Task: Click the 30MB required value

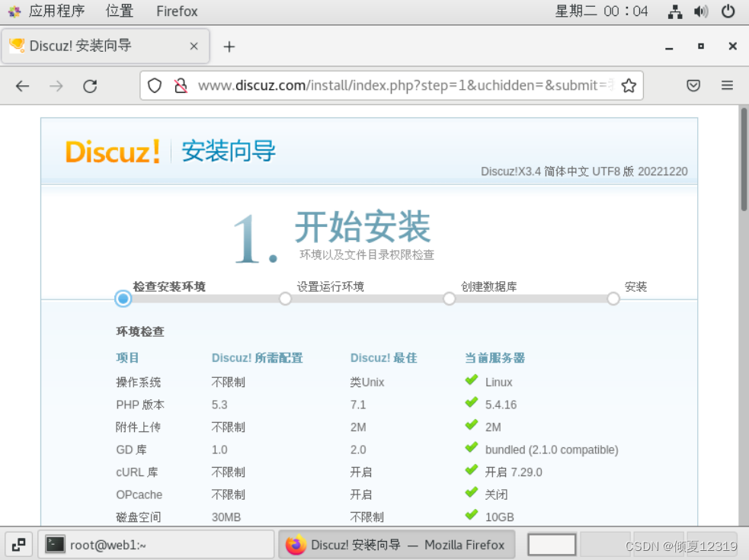Action: 226,517
